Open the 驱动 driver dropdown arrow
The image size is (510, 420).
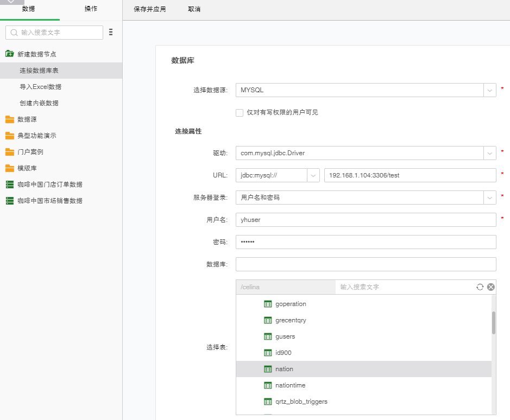coord(489,153)
